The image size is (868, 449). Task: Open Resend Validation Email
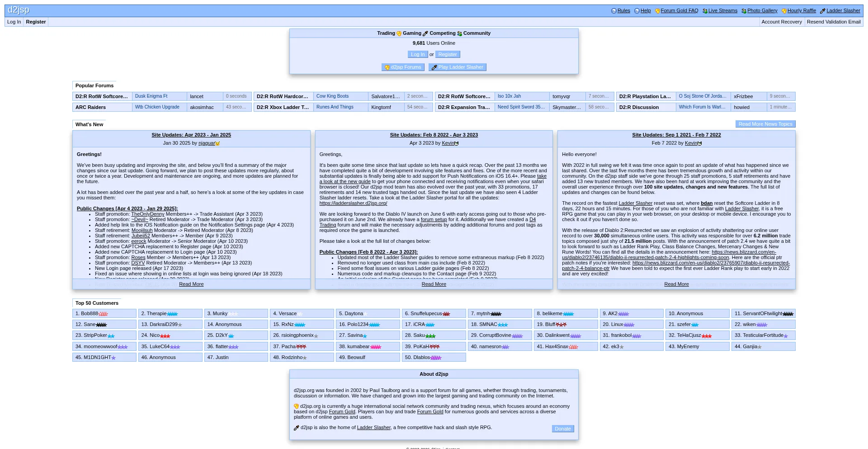(834, 22)
